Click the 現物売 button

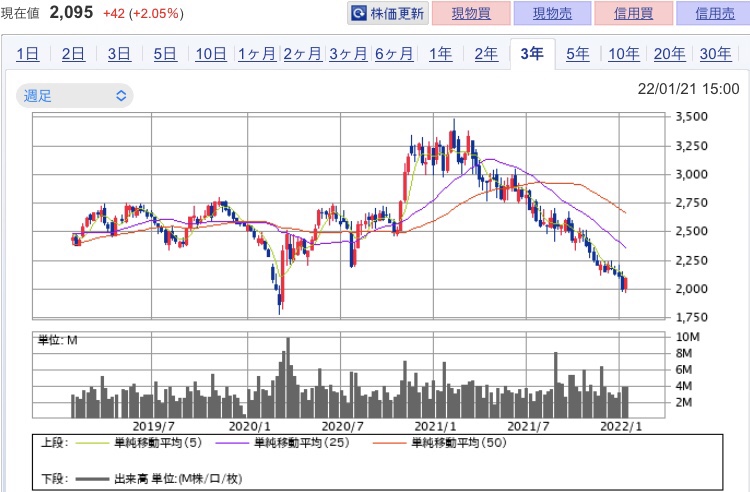pyautogui.click(x=553, y=14)
